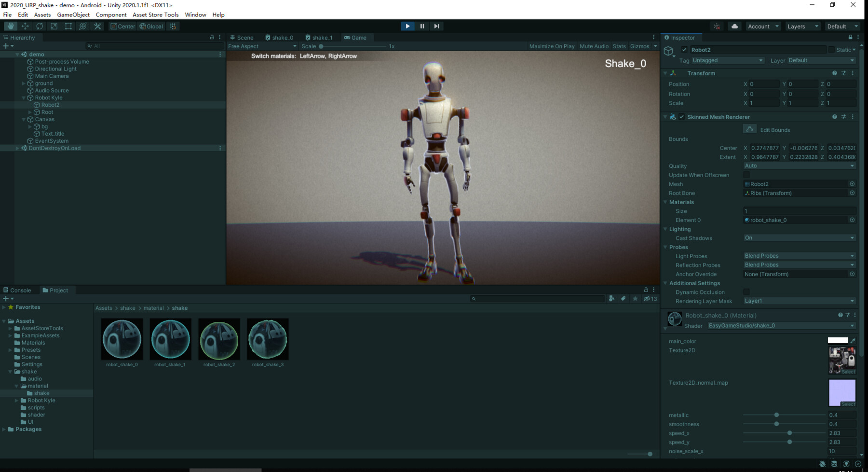Click Maximize On Play in Game view
This screenshot has height=472, width=868.
pos(551,46)
